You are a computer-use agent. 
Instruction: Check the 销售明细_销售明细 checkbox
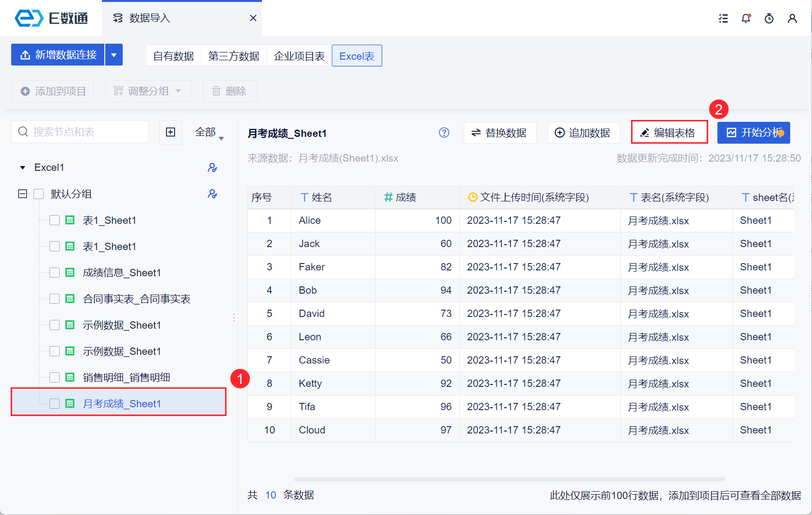point(55,378)
